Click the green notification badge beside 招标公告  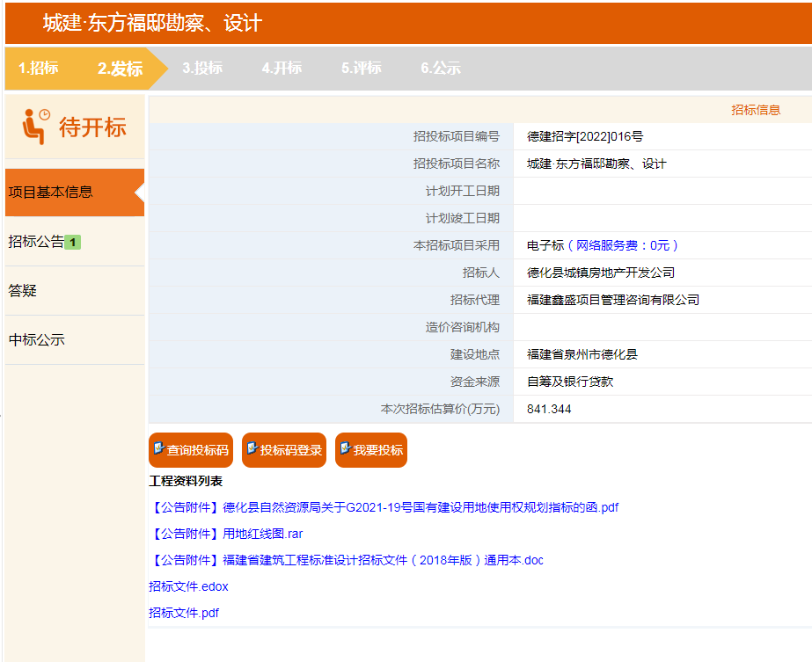tap(72, 241)
